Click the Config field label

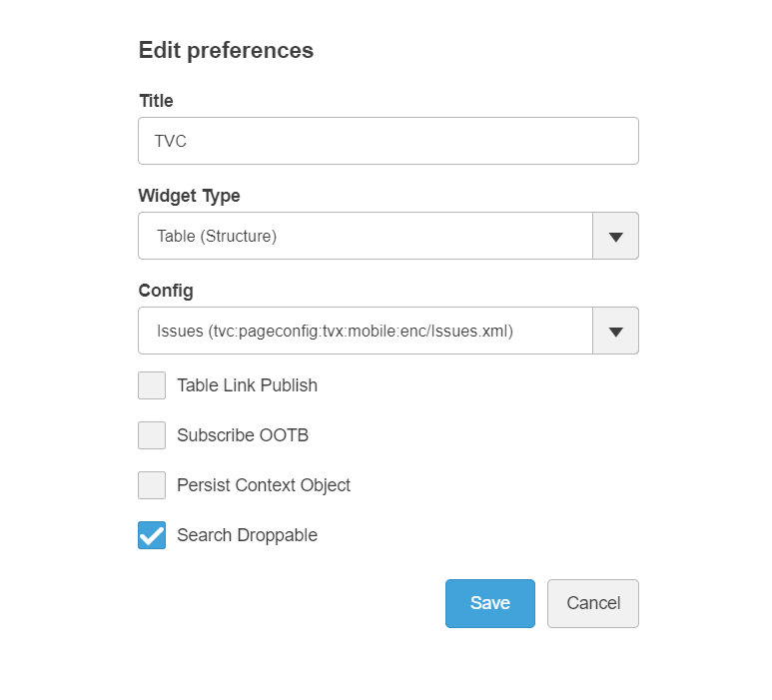[165, 291]
